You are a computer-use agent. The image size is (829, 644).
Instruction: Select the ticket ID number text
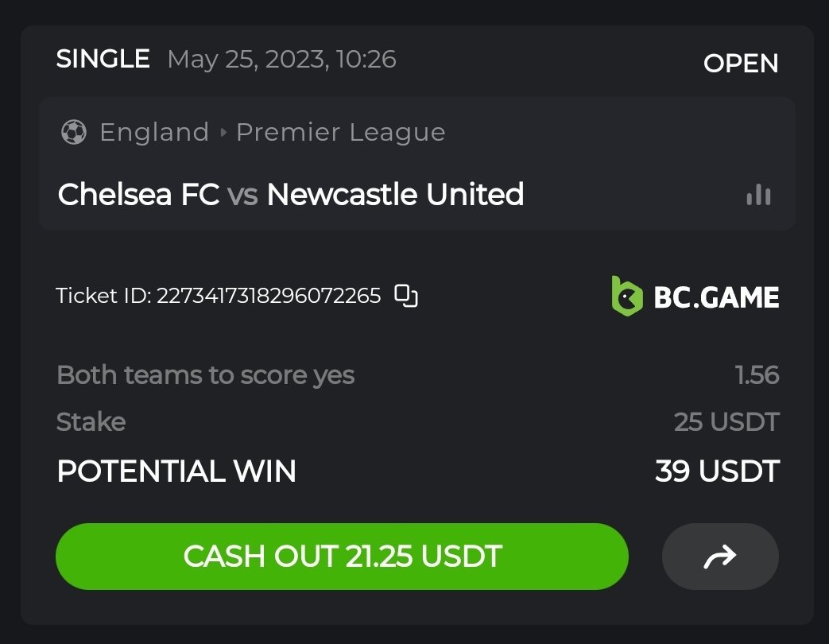[x=269, y=296]
